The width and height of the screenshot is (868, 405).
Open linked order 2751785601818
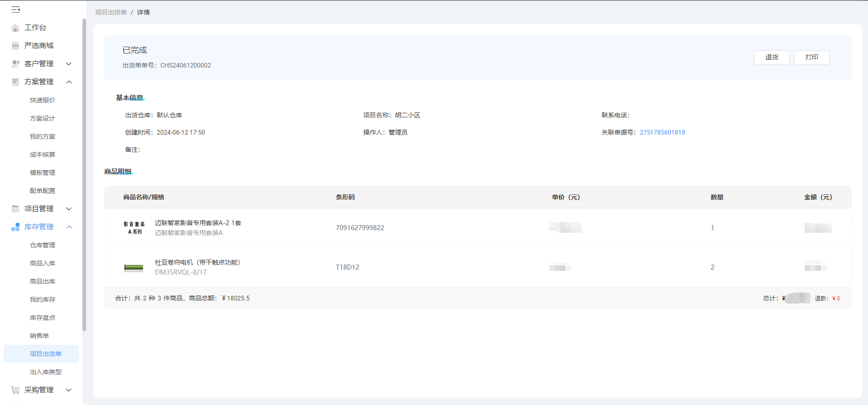(x=662, y=132)
